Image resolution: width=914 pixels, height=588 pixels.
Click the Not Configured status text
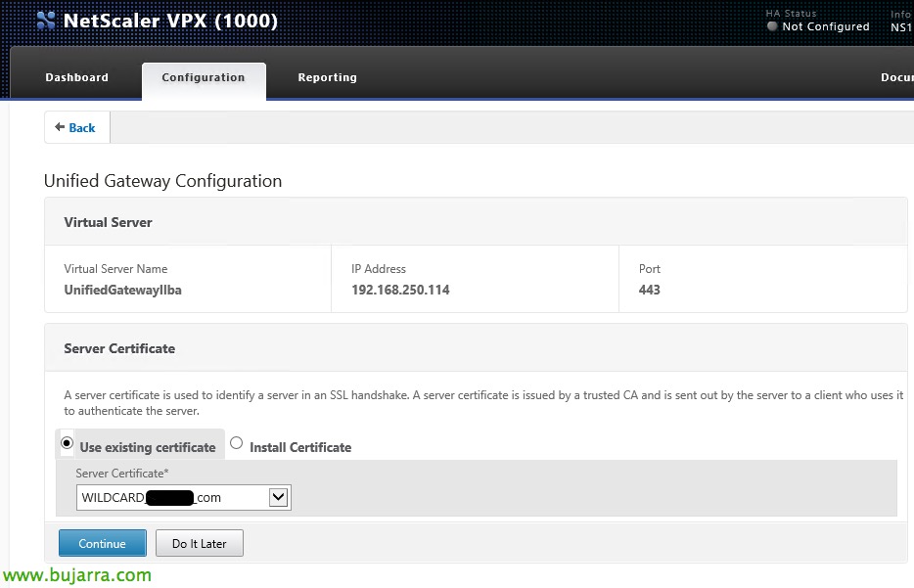pos(826,26)
